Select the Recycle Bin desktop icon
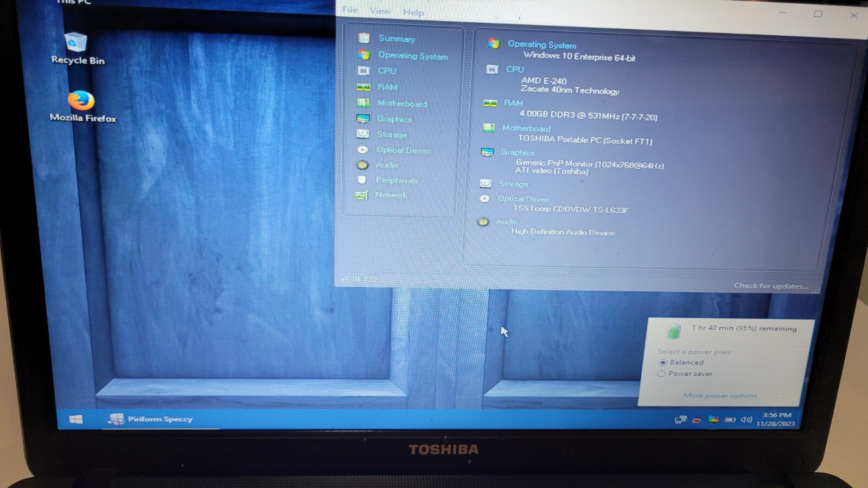The width and height of the screenshot is (868, 488). [78, 49]
